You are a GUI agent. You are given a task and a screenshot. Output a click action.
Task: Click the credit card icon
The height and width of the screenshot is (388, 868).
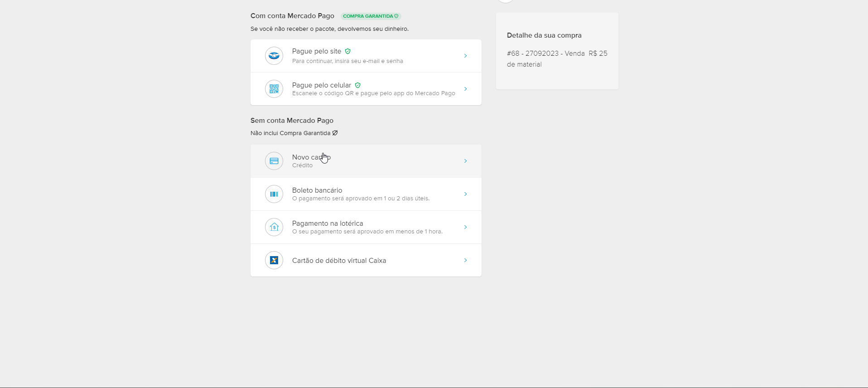point(274,161)
